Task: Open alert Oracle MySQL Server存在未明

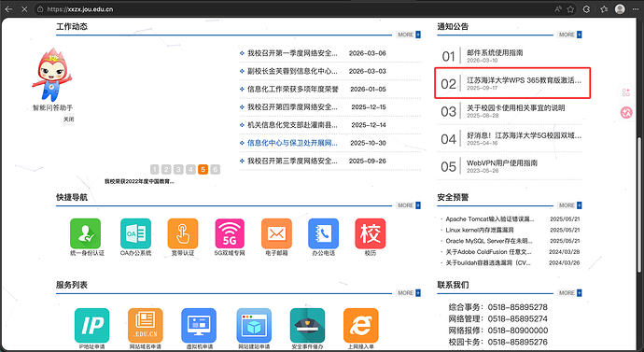Action: (x=489, y=241)
